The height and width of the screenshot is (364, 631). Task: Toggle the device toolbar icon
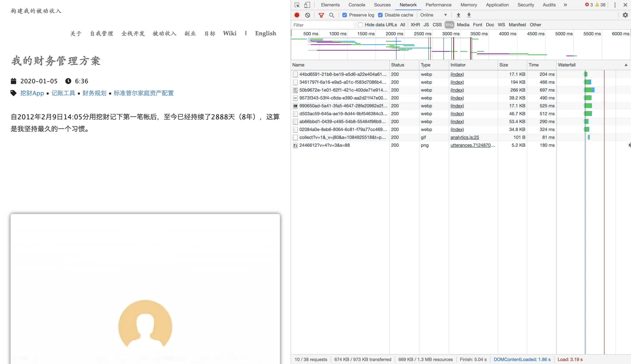(x=307, y=5)
